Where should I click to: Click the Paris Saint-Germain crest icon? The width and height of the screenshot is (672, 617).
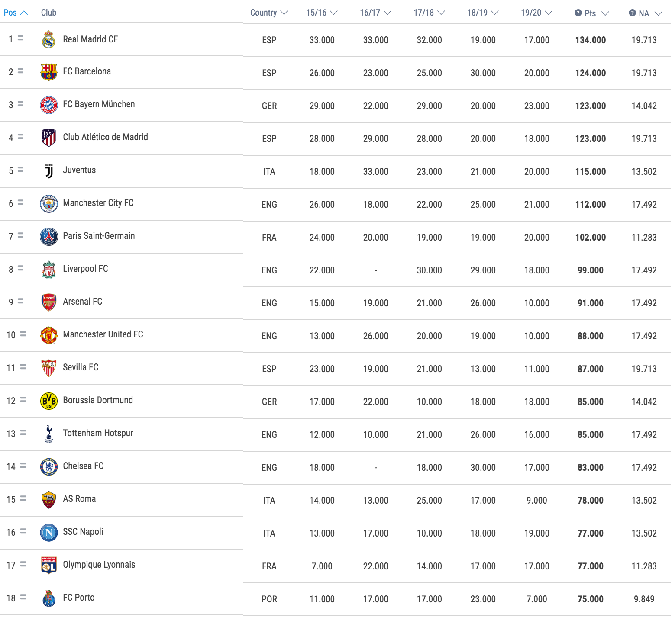(x=49, y=237)
